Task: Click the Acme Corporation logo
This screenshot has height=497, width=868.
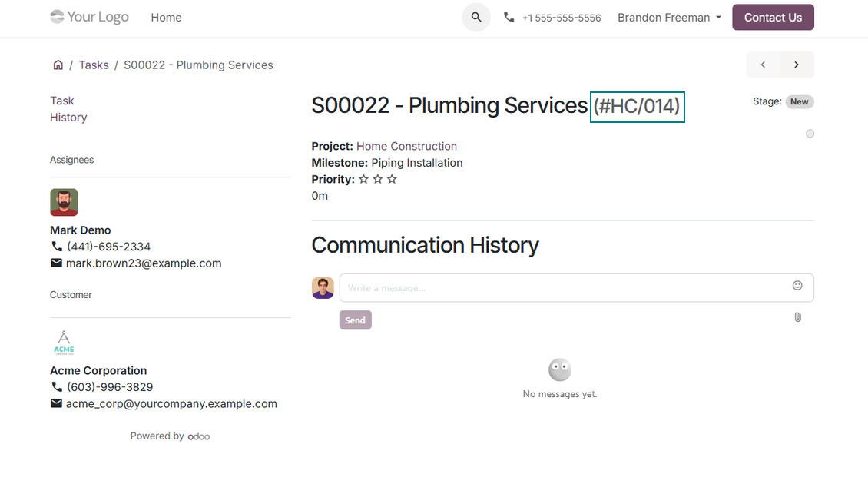Action: (x=64, y=342)
